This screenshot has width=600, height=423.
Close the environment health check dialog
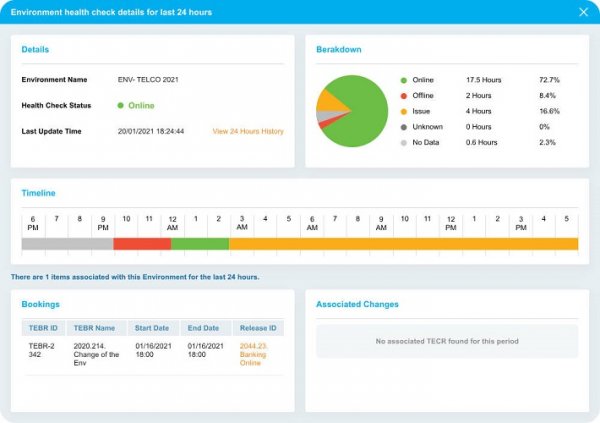tap(583, 12)
